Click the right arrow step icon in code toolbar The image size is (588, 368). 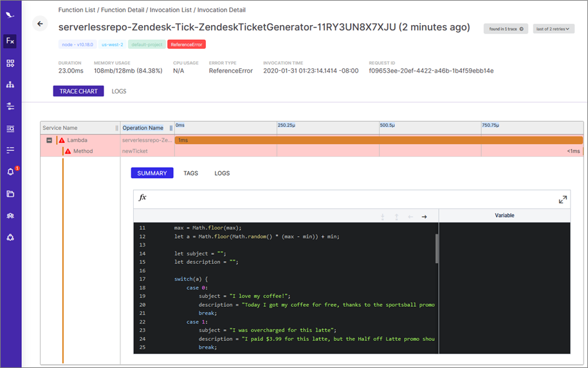point(424,217)
